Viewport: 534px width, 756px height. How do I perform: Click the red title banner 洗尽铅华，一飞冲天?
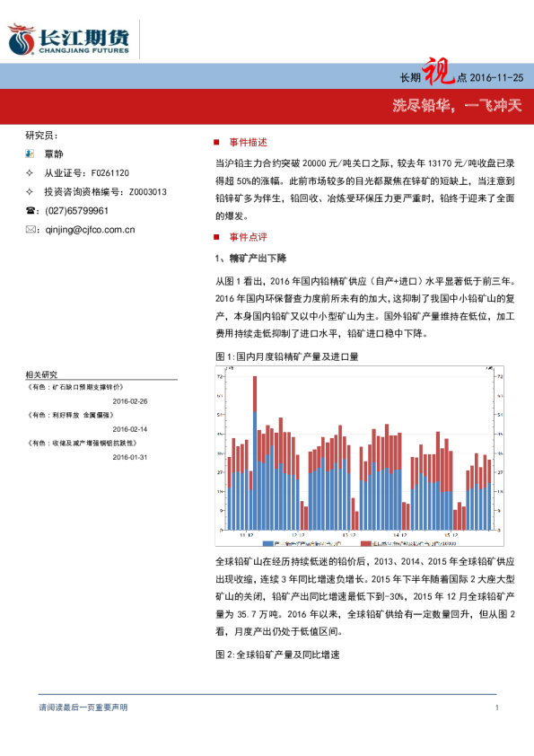tap(267, 106)
